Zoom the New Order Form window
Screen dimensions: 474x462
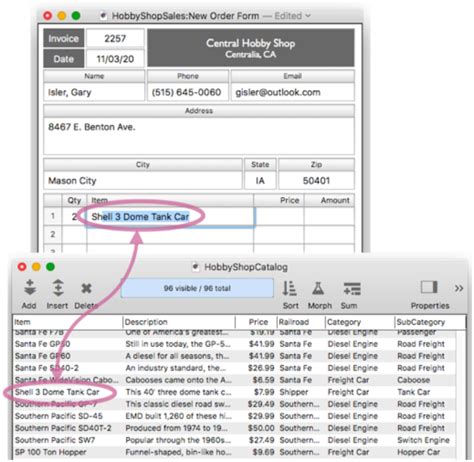click(76, 16)
